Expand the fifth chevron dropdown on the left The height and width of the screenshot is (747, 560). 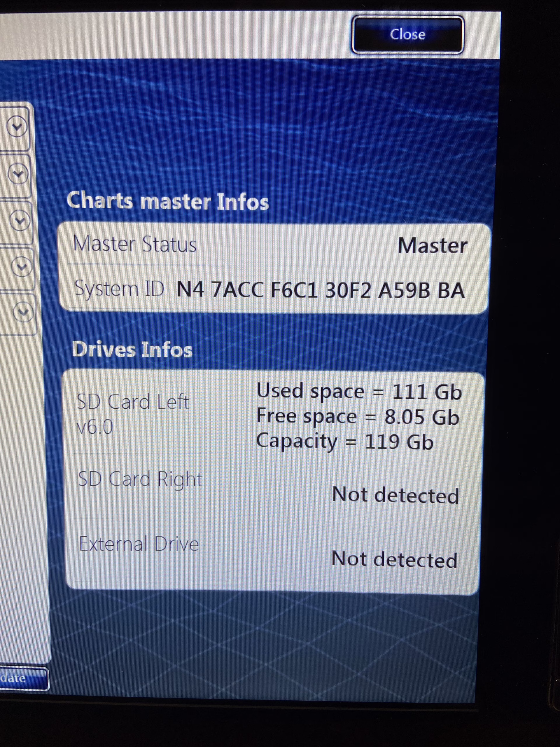[x=24, y=312]
